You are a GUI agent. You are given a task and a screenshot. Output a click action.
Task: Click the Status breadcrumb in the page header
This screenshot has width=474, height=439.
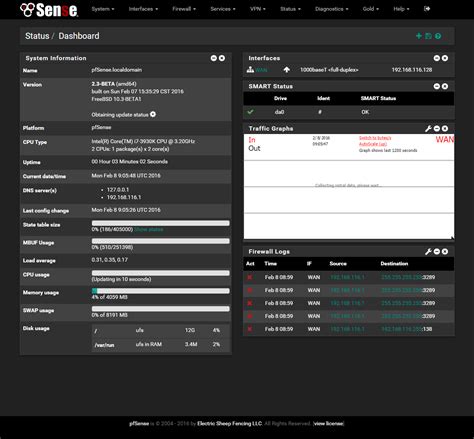point(37,36)
